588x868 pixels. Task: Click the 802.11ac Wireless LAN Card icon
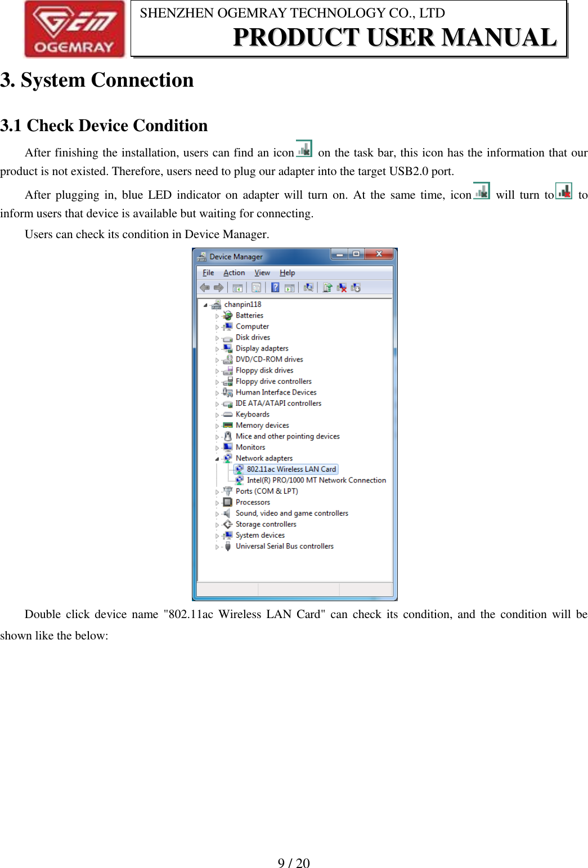tap(239, 469)
